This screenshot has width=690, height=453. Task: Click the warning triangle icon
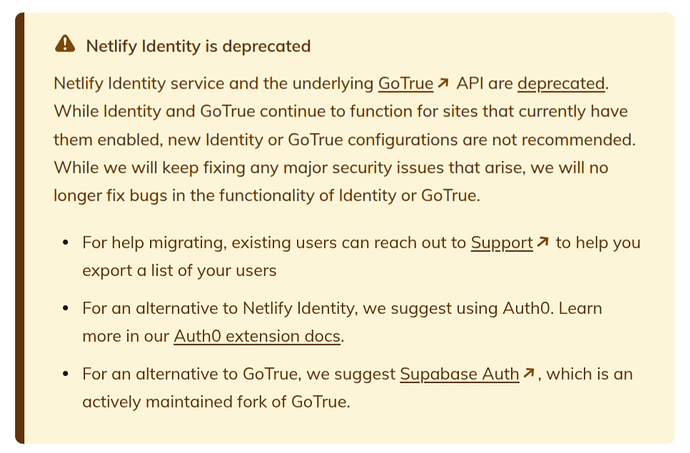pyautogui.click(x=65, y=44)
